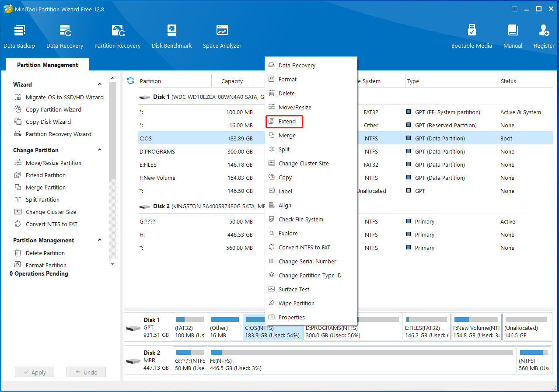Refresh the partition list
Image resolution: width=559 pixels, height=392 pixels.
click(130, 81)
